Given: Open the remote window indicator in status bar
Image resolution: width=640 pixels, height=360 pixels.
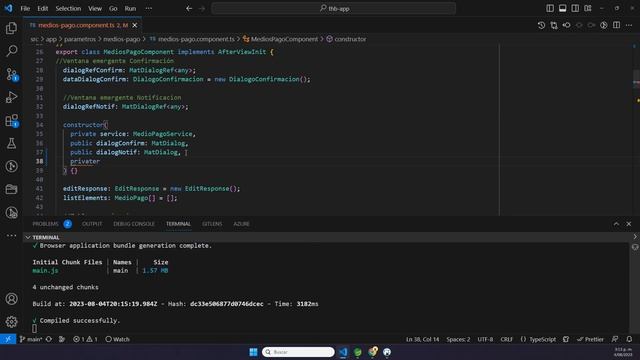Looking at the screenshot, I should click(8, 339).
